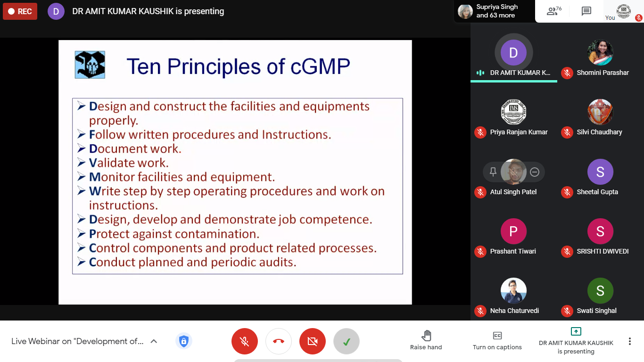The image size is (644, 362).
Task: Click the red hang up call button
Action: click(x=279, y=341)
